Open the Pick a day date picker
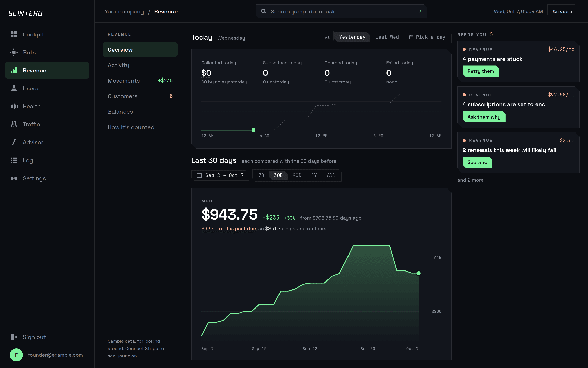 [427, 37]
